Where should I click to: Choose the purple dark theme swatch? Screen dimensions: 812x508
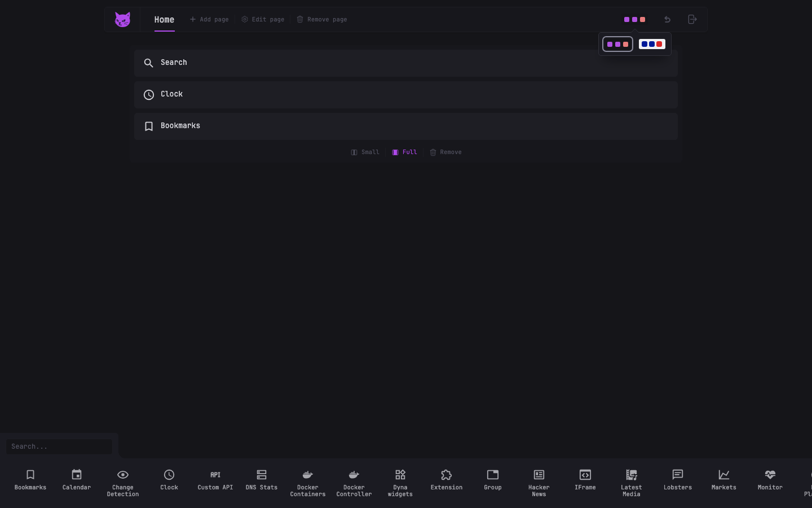pyautogui.click(x=617, y=44)
